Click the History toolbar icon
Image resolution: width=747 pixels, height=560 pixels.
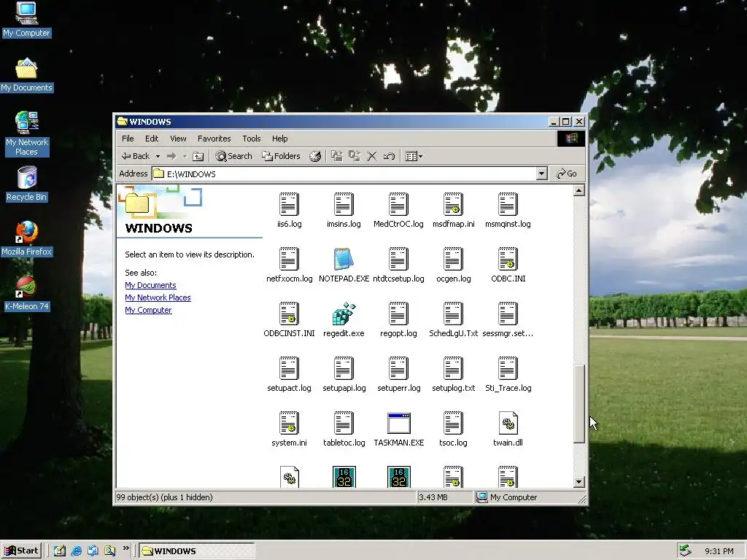tap(315, 156)
